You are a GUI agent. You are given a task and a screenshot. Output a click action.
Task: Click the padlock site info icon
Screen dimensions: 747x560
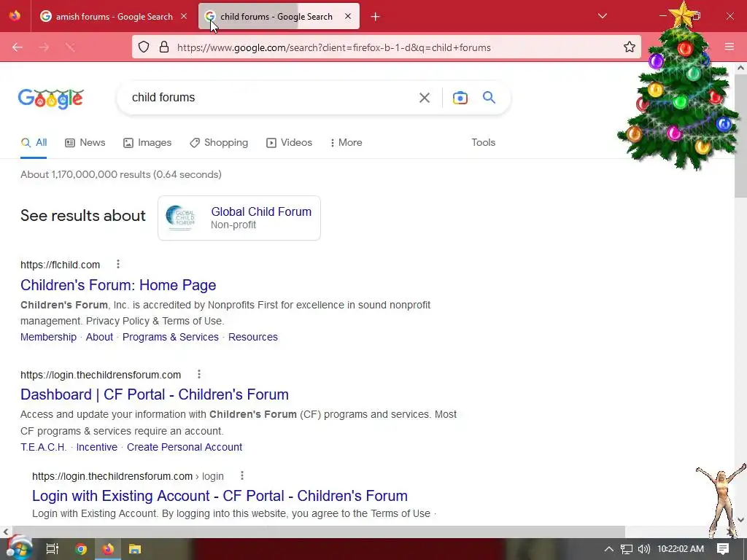(164, 47)
